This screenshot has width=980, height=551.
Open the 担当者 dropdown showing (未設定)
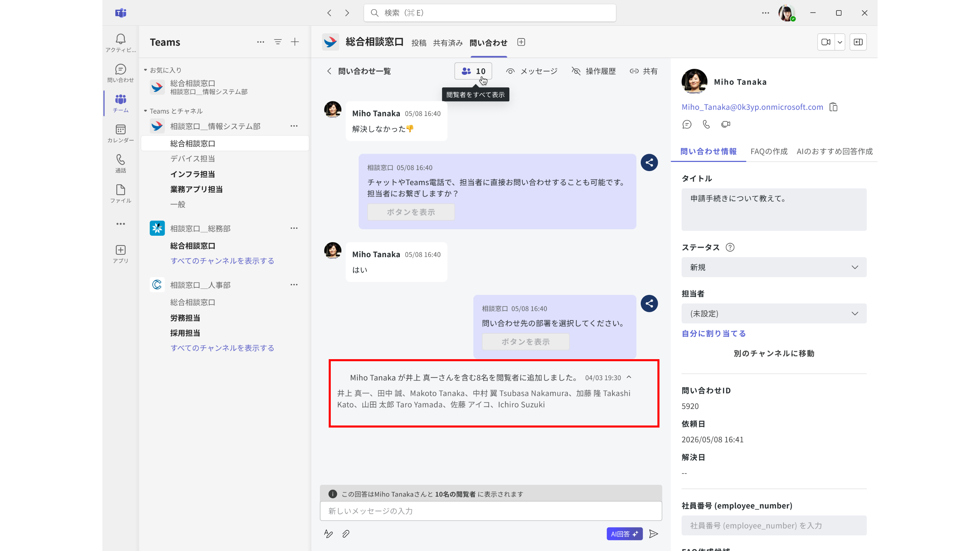[x=774, y=313]
